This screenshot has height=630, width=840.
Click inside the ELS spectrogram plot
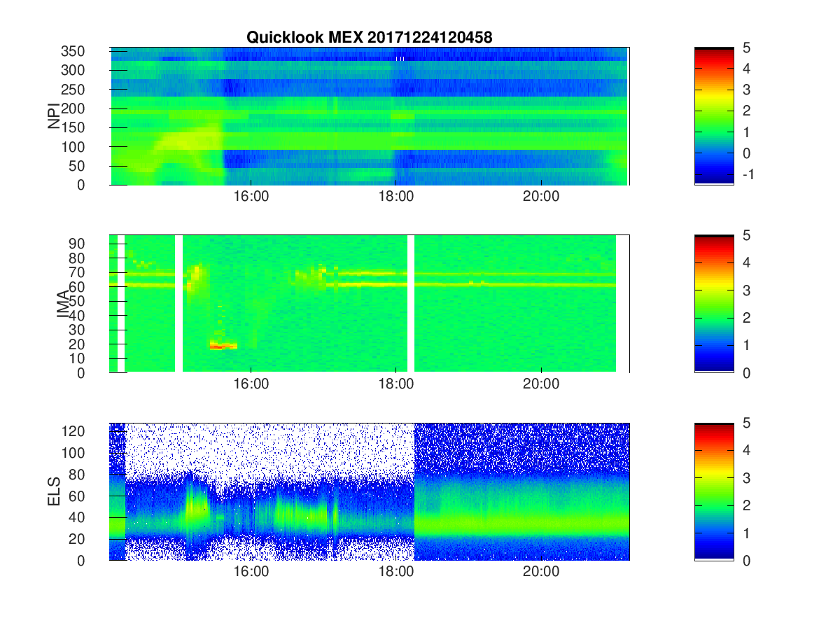coord(370,491)
